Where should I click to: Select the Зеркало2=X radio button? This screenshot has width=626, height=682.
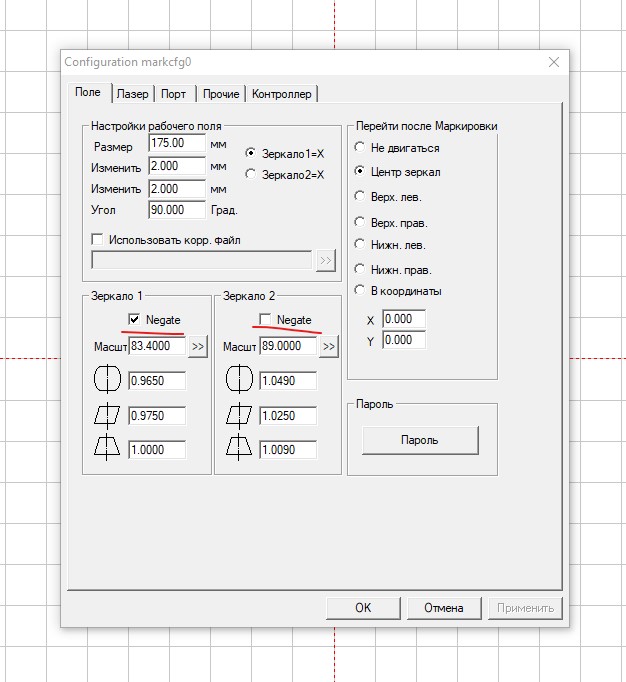(251, 175)
